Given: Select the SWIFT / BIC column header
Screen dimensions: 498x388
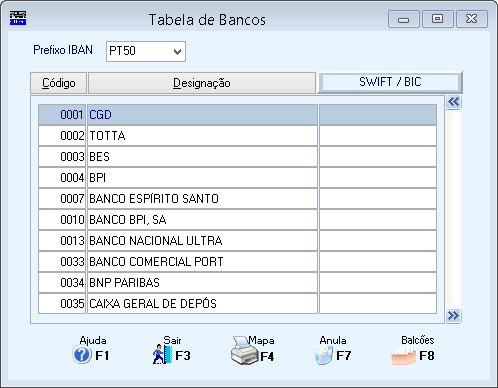Looking at the screenshot, I should pyautogui.click(x=390, y=82).
